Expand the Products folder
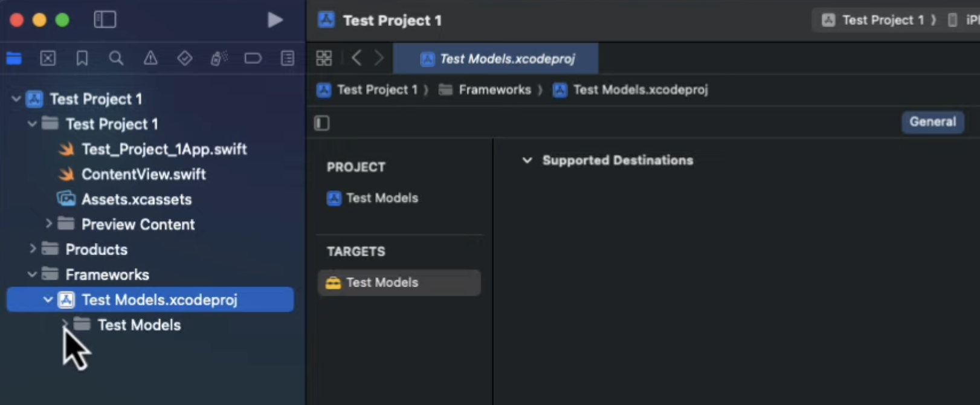The height and width of the screenshot is (405, 980). click(33, 249)
